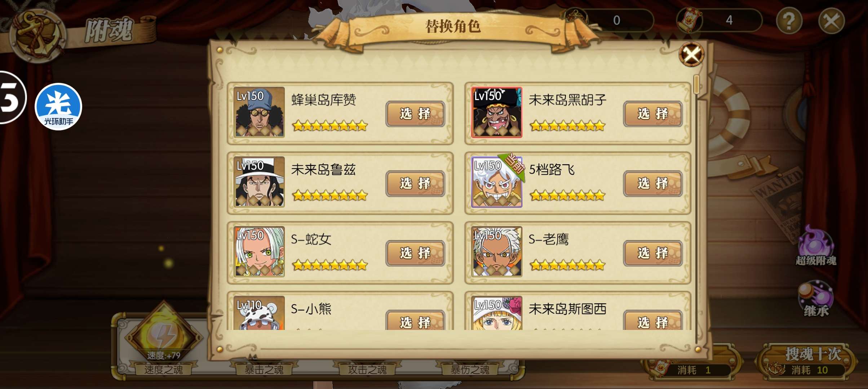Image resolution: width=868 pixels, height=389 pixels.
Task: Click the 未来岛斯图西 character portrait
Action: [497, 313]
